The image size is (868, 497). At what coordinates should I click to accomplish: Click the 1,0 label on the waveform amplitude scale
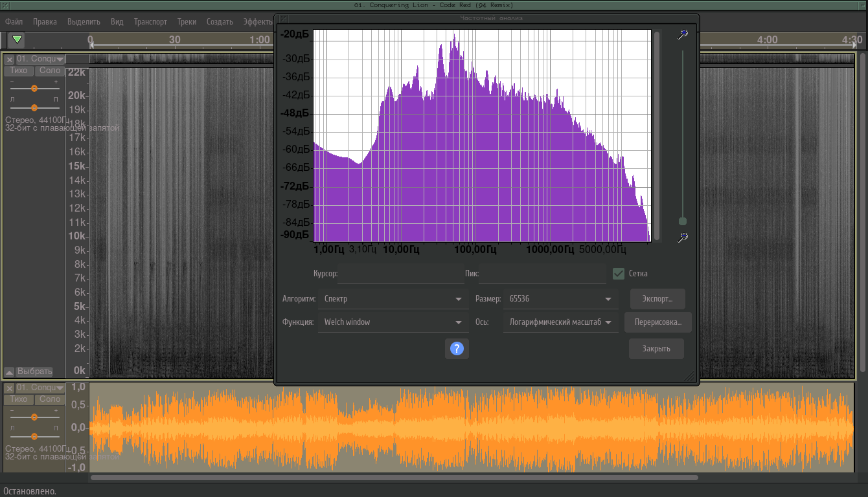pyautogui.click(x=78, y=387)
